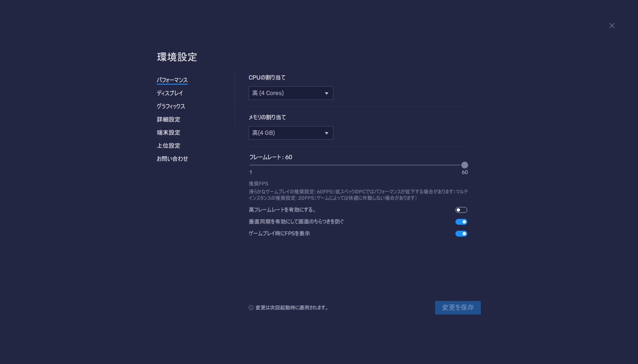Select 詳細設定 in the sidebar
Viewport: 638px width, 364px height.
click(x=168, y=119)
